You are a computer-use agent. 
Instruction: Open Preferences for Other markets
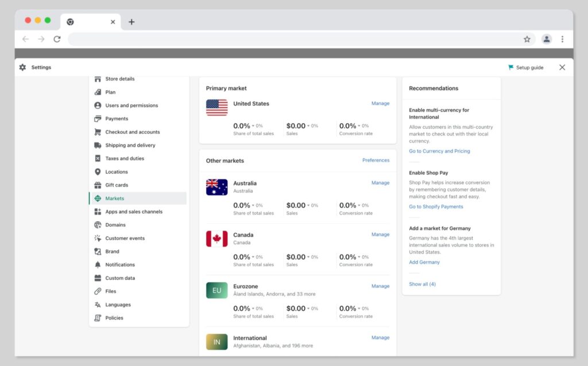pyautogui.click(x=376, y=160)
